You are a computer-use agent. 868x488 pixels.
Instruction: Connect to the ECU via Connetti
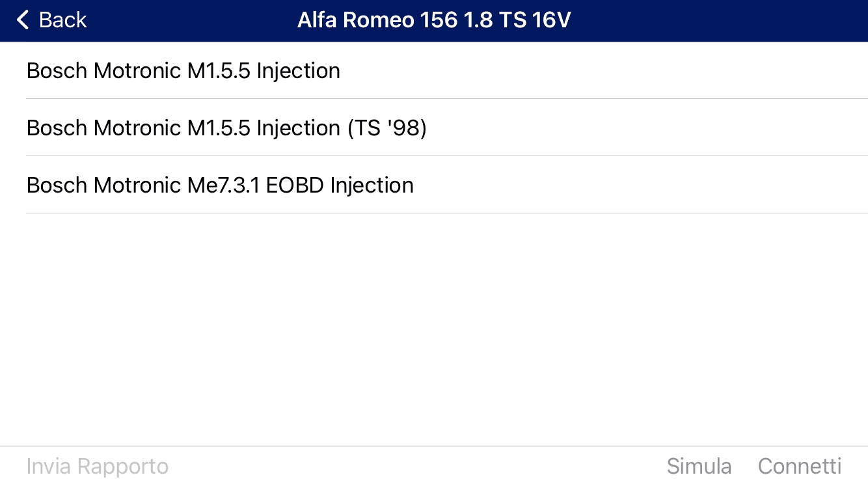coord(800,466)
